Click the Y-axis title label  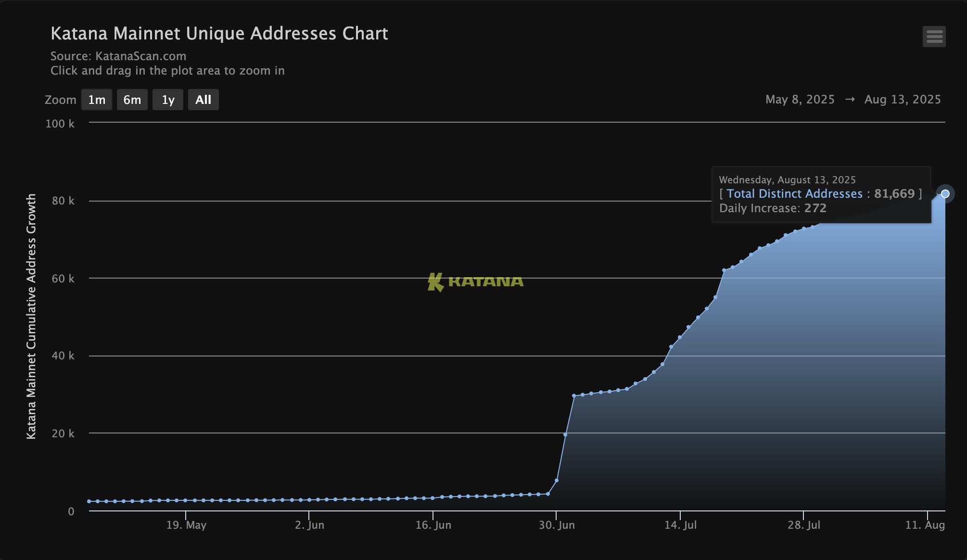pos(31,316)
